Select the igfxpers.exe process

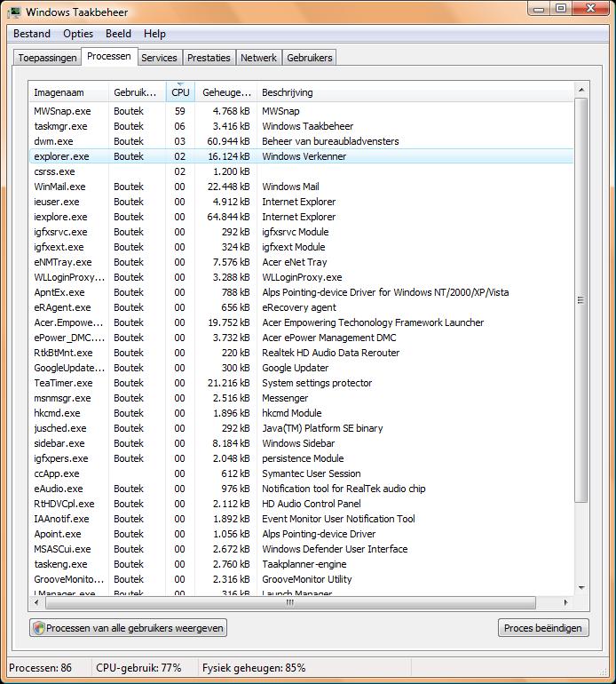tap(301, 458)
